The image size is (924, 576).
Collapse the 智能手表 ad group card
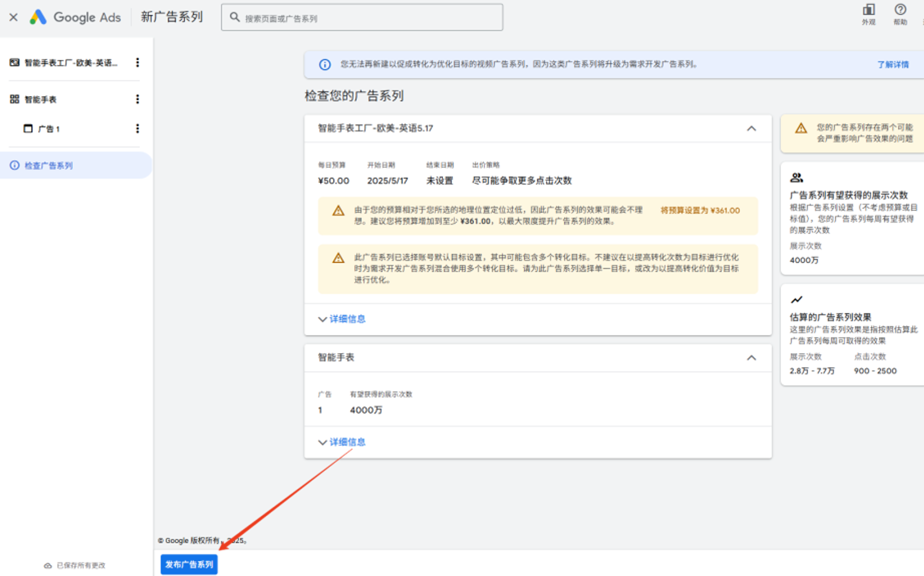pyautogui.click(x=751, y=358)
